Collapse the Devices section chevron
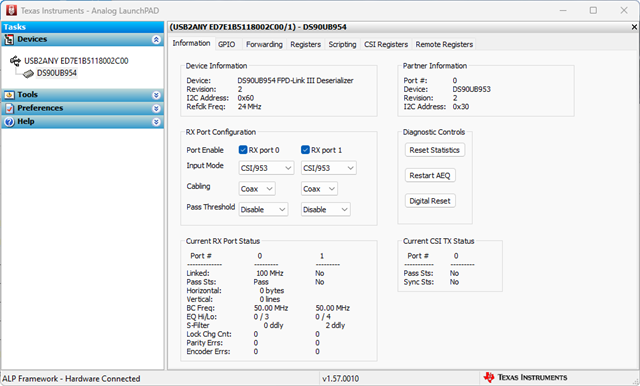This screenshot has height=386, width=640. [156, 40]
